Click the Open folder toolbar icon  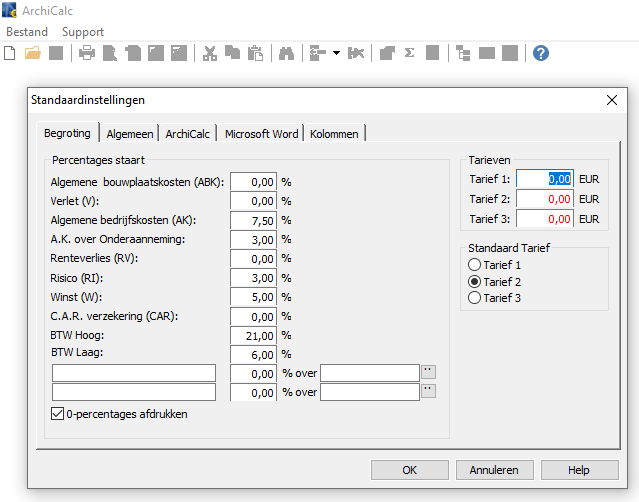click(x=33, y=53)
